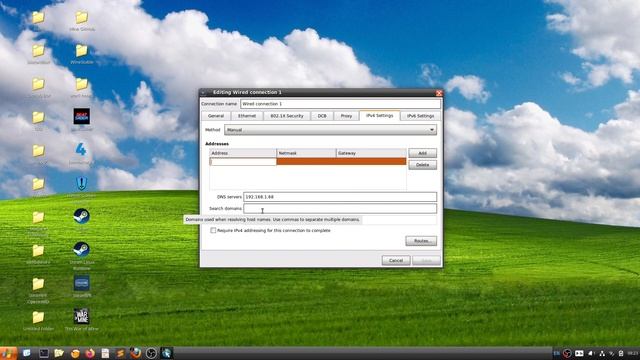Click the DNS servers input field

[x=340, y=197]
